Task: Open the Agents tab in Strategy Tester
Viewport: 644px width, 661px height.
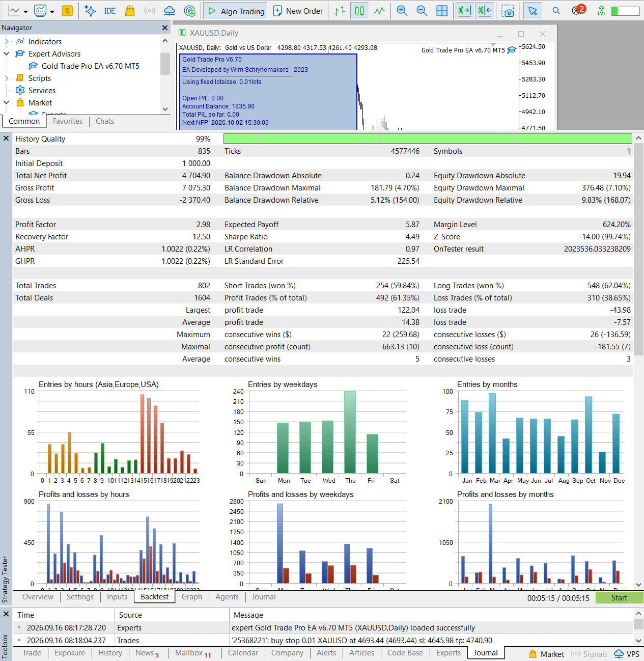Action: [x=227, y=597]
